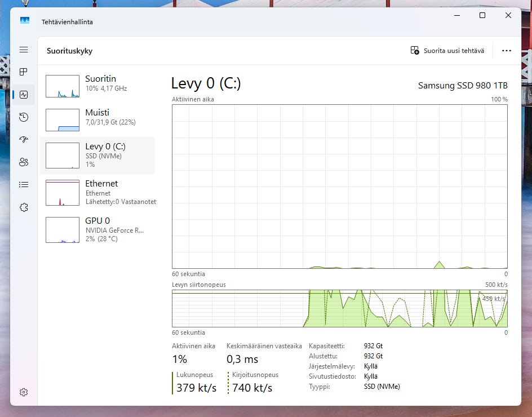Click the Sivutustiedosto Kyllä value

pos(370,376)
